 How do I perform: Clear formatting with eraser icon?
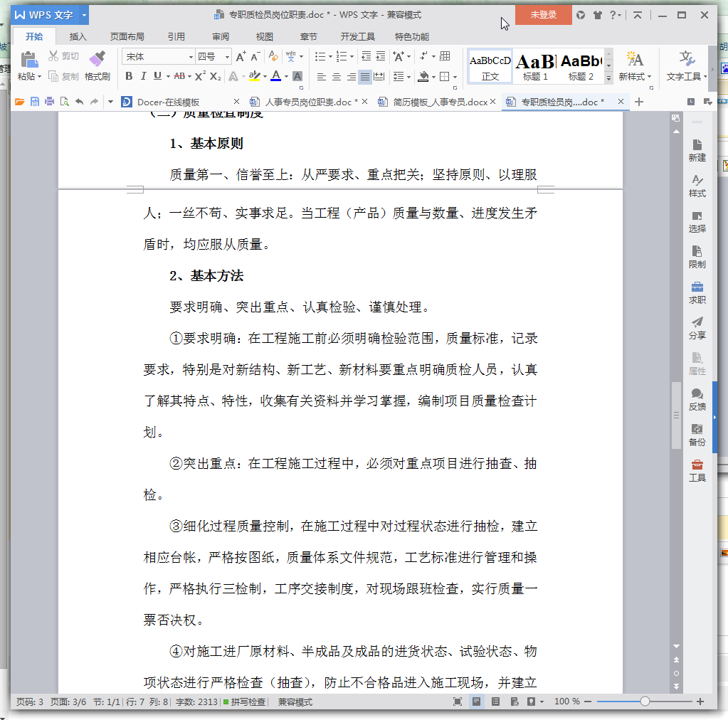[273, 57]
